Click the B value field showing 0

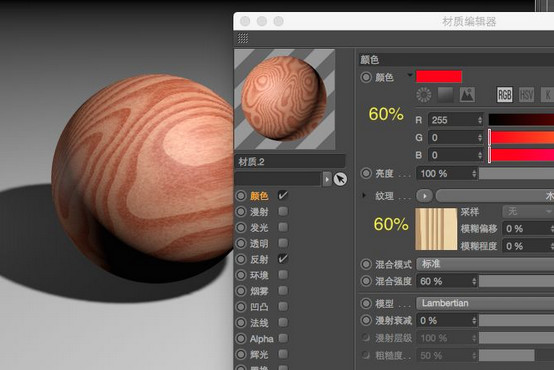pyautogui.click(x=455, y=154)
